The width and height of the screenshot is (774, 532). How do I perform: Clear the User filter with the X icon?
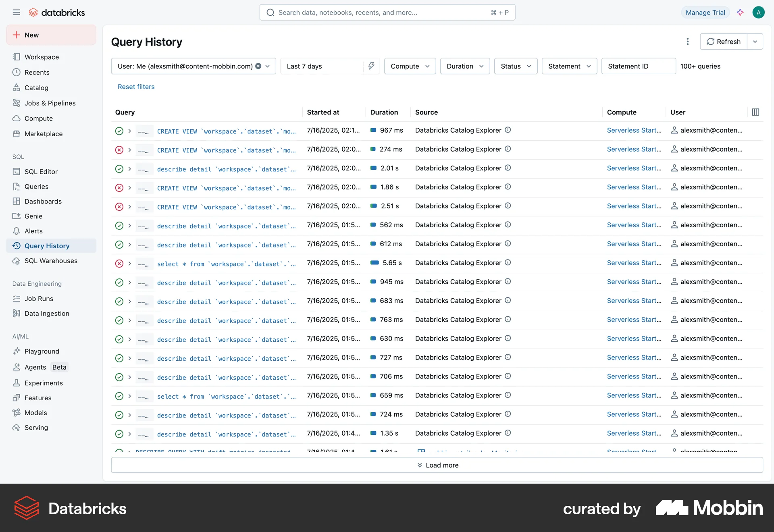click(258, 66)
